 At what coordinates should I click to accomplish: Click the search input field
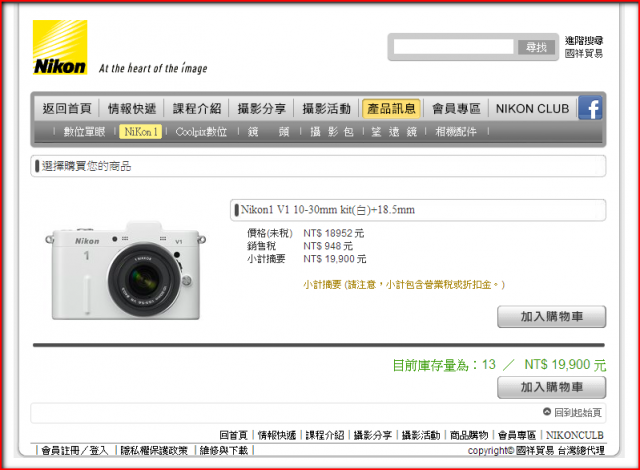pos(453,47)
